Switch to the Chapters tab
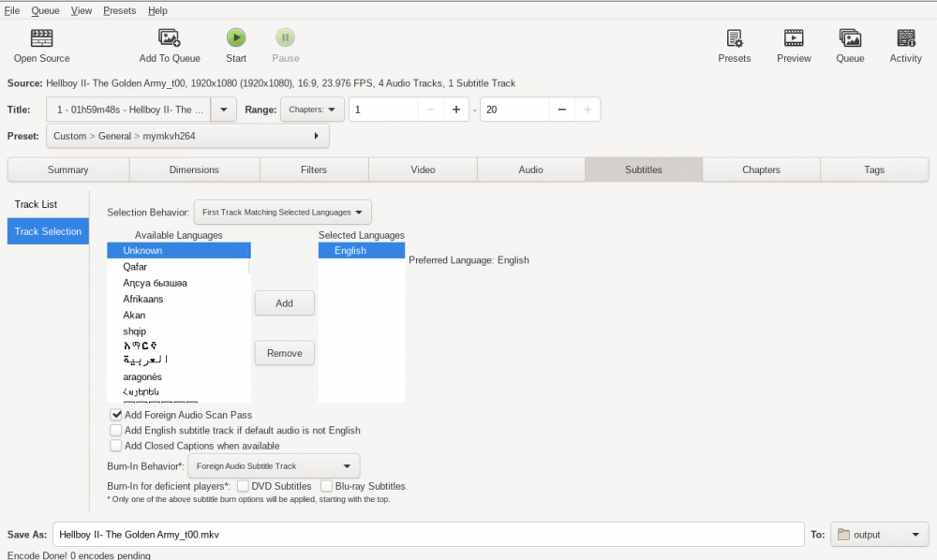Image resolution: width=937 pixels, height=560 pixels. tap(761, 169)
